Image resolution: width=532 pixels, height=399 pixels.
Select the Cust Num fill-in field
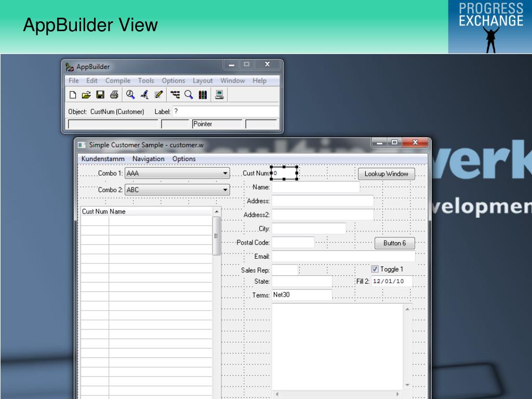point(284,173)
